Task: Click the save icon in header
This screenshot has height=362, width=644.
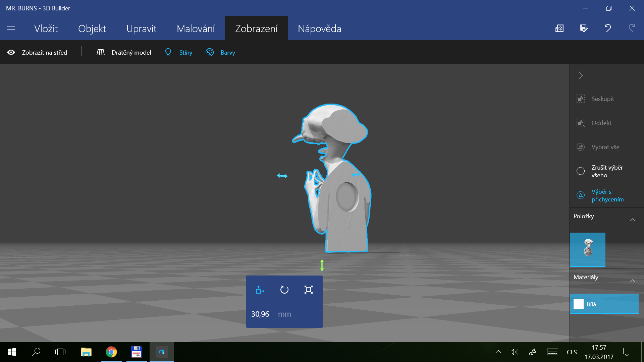Action: 584,28
